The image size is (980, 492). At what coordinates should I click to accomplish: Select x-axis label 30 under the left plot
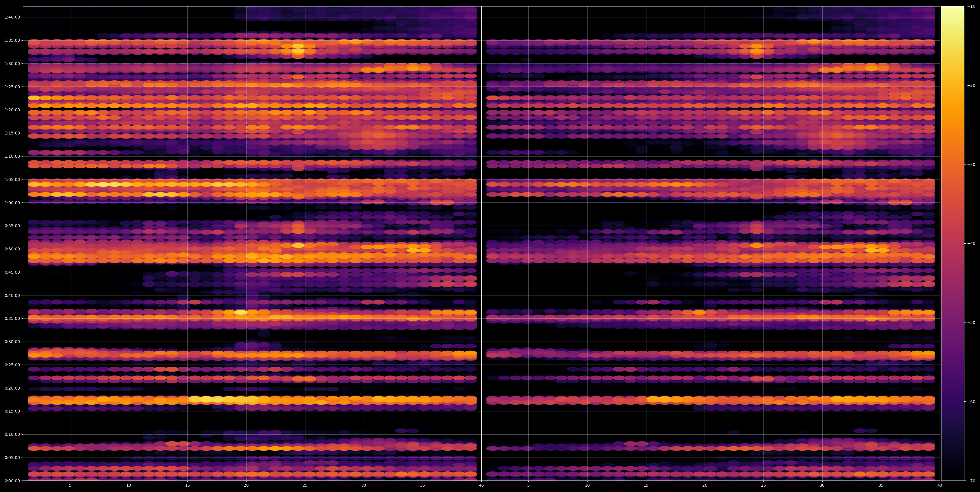point(364,485)
